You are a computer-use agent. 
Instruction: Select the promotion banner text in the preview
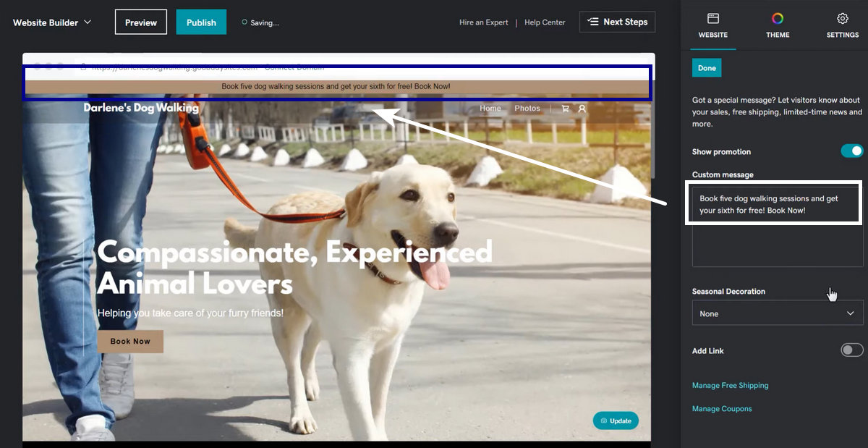[336, 86]
